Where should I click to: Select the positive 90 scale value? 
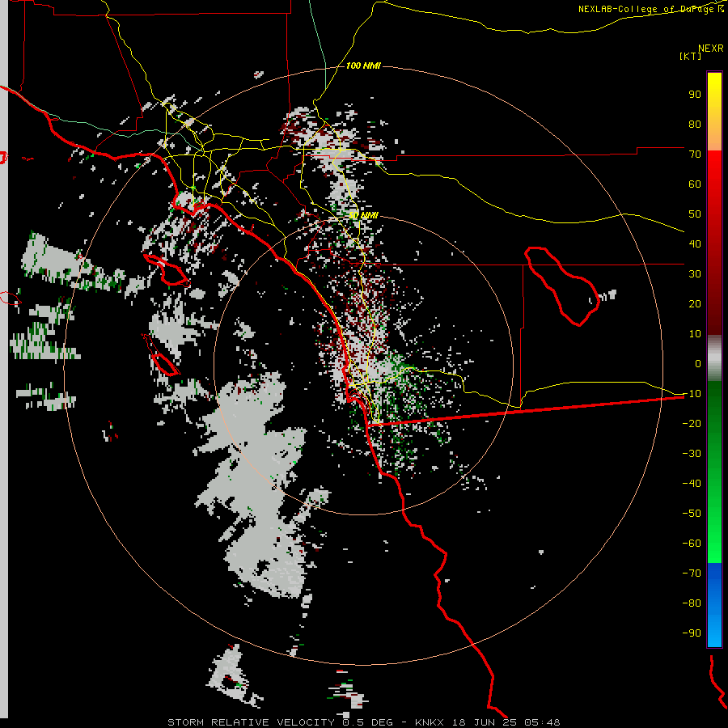695,95
